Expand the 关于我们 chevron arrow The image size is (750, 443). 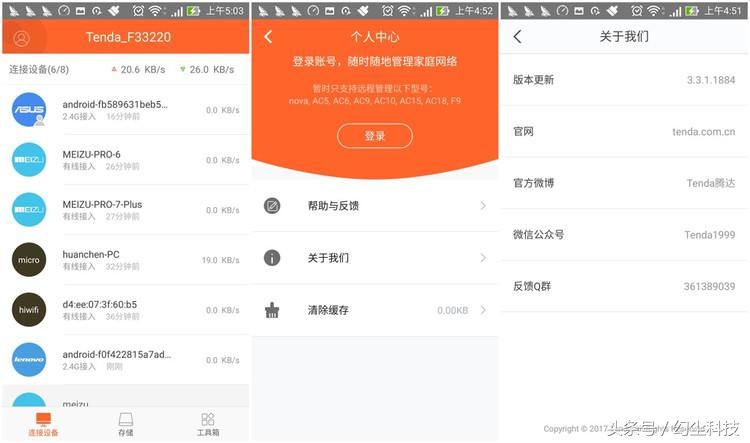(483, 258)
